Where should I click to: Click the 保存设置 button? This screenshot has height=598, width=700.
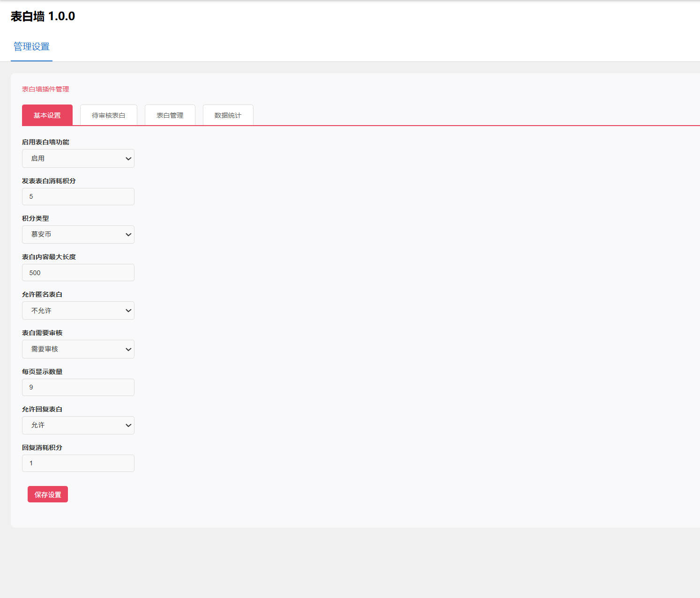[48, 494]
